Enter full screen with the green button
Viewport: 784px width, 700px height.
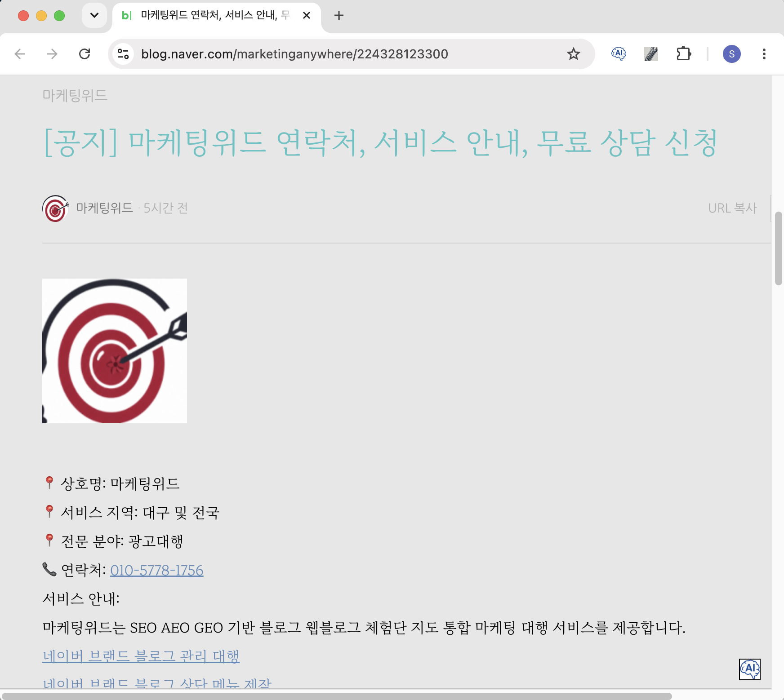[x=59, y=16]
